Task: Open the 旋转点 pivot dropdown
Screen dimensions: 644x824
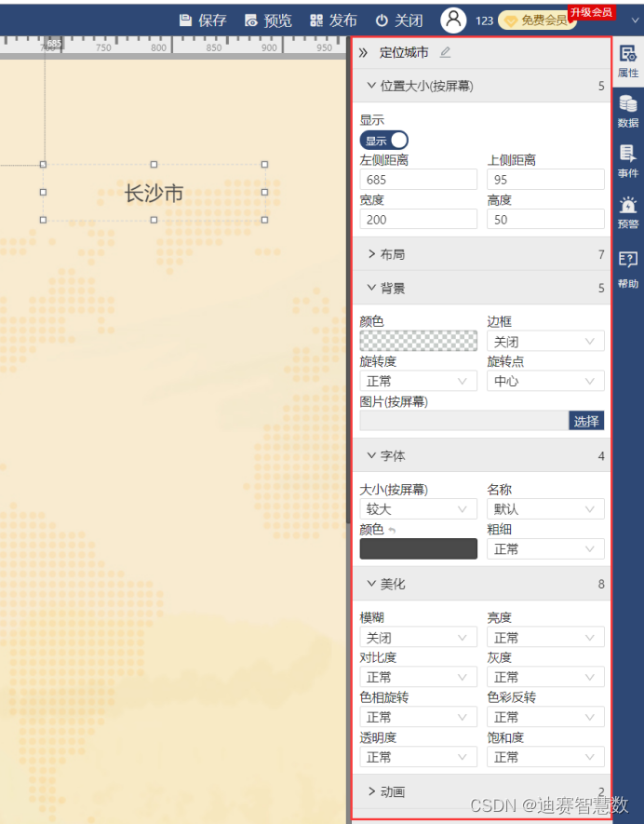Action: coord(545,381)
